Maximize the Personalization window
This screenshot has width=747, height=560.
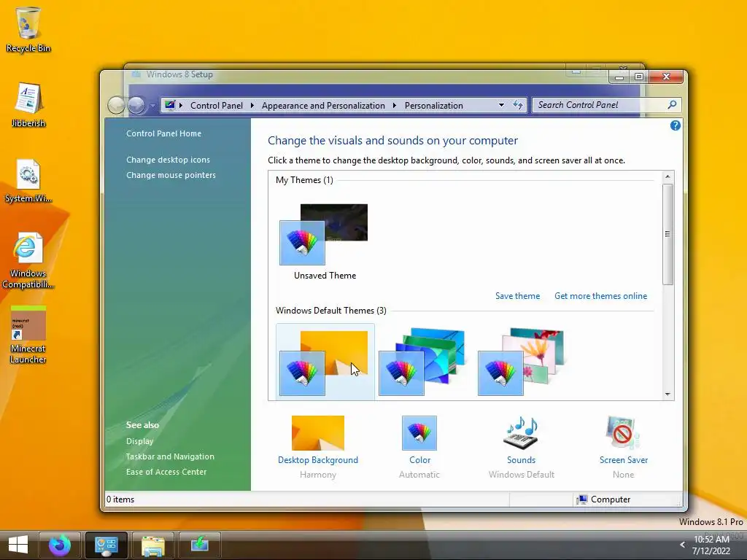[639, 77]
